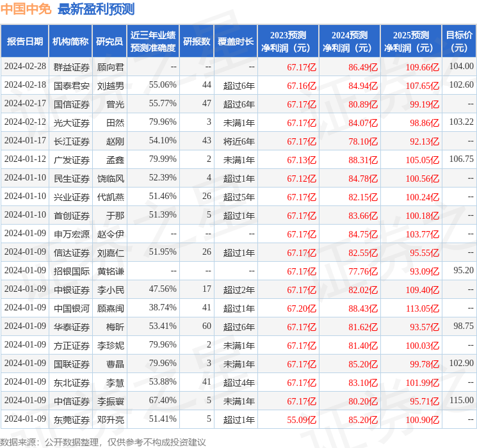Viewport: 477px width, 448px height.
Task: Click accuracy value 67.40%
Action: pyautogui.click(x=163, y=400)
